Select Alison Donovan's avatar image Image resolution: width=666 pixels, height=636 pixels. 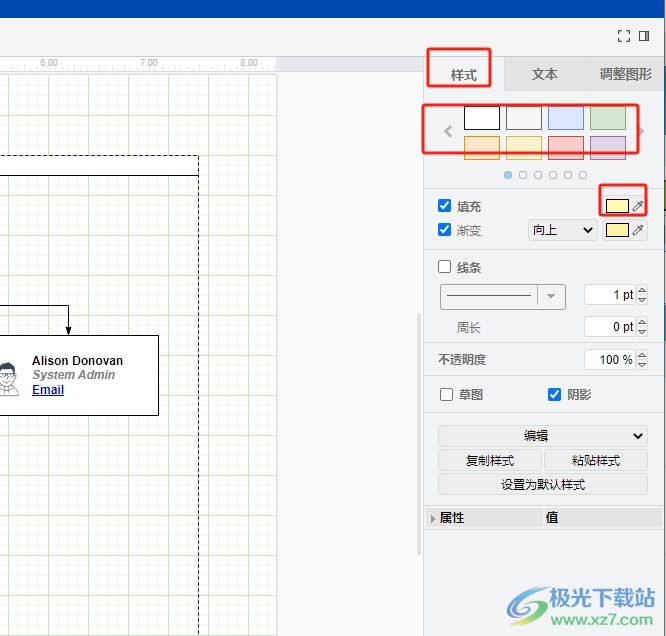coord(8,379)
